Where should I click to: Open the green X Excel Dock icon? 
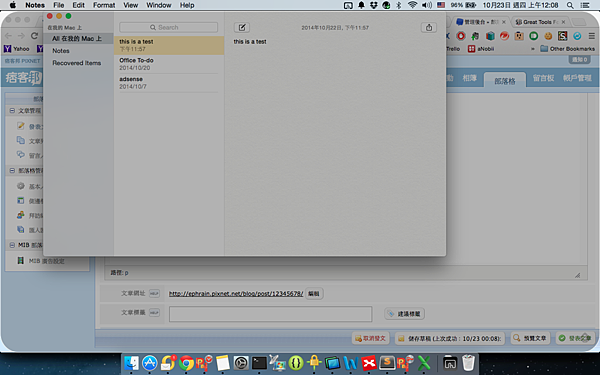tap(424, 363)
